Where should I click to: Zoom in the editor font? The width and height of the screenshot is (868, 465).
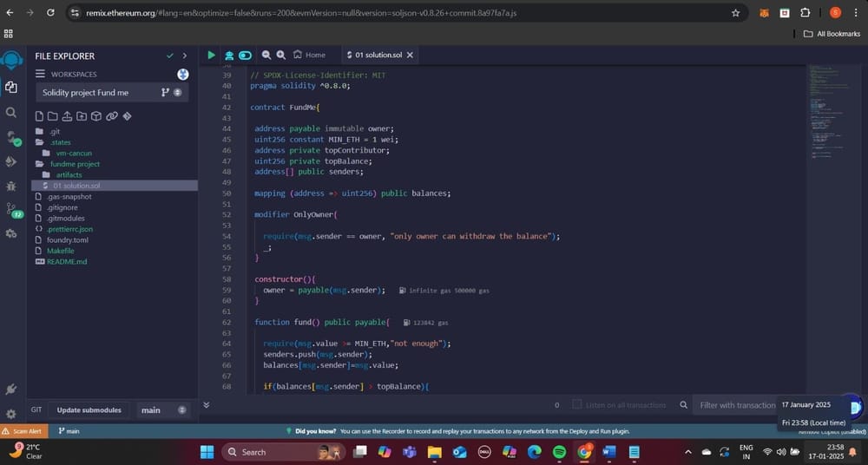[x=280, y=55]
